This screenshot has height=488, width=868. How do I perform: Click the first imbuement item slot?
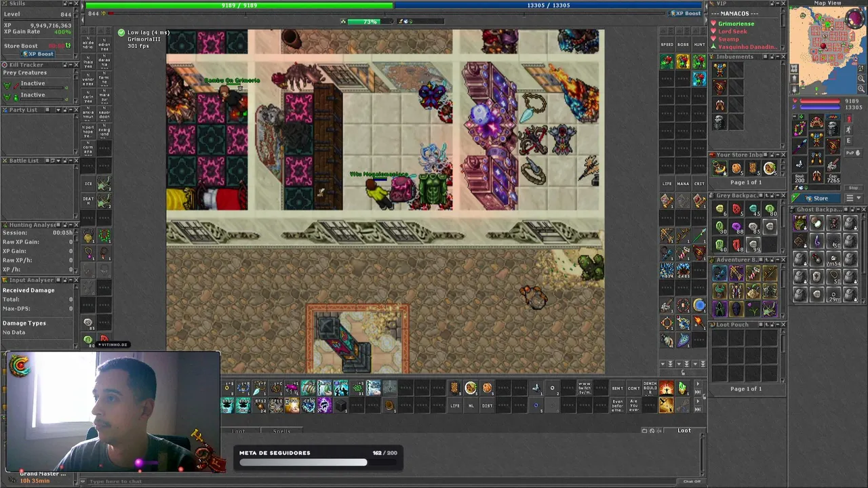[719, 69]
